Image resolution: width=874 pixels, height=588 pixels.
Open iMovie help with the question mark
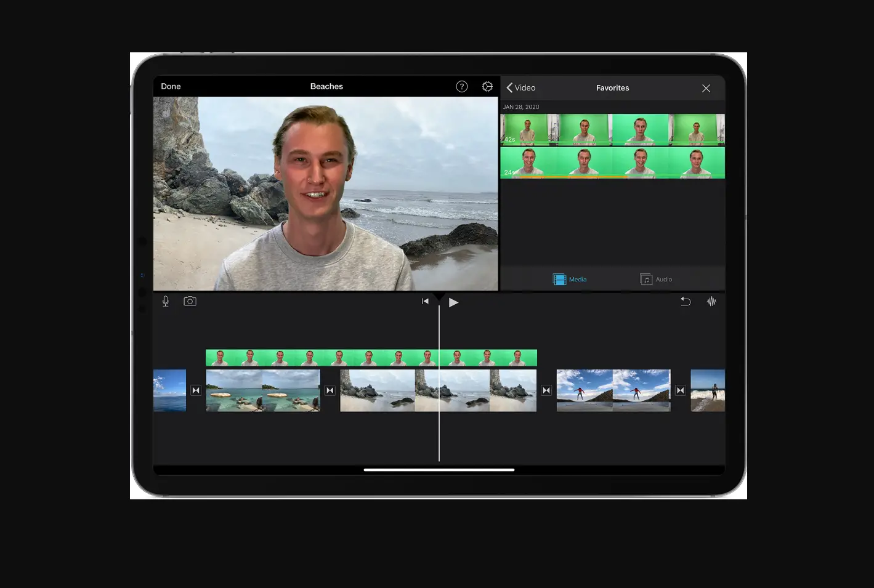click(x=462, y=86)
